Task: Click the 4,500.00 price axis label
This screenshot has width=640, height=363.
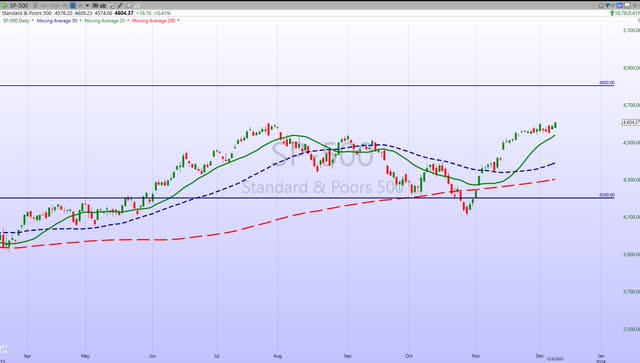Action: pyautogui.click(x=631, y=142)
